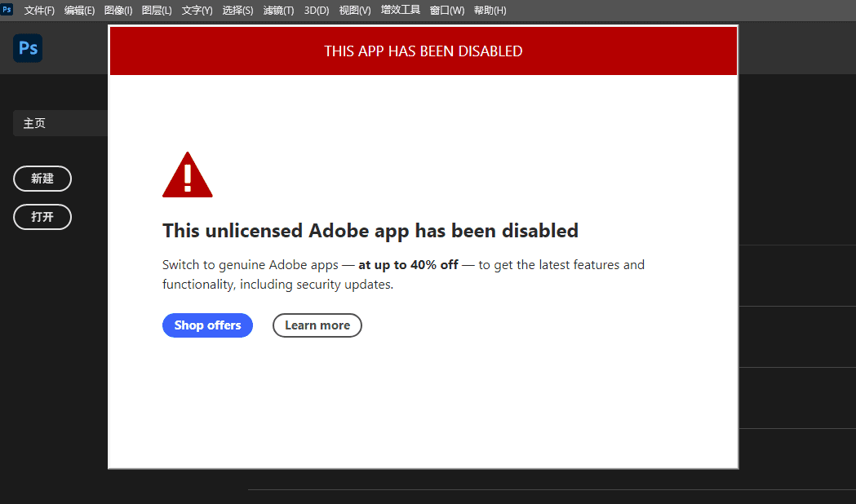
Task: Open the 文字(Y) menu
Action: pos(196,11)
